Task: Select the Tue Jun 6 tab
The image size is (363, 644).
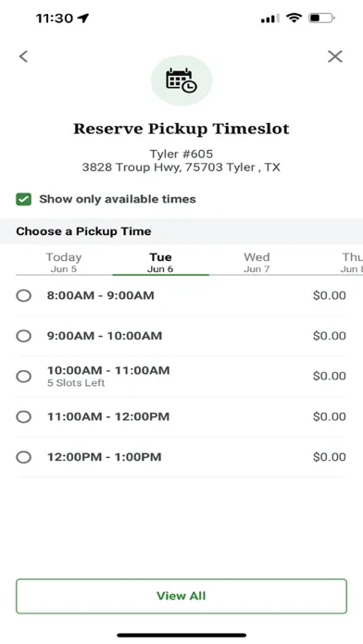Action: 160,262
